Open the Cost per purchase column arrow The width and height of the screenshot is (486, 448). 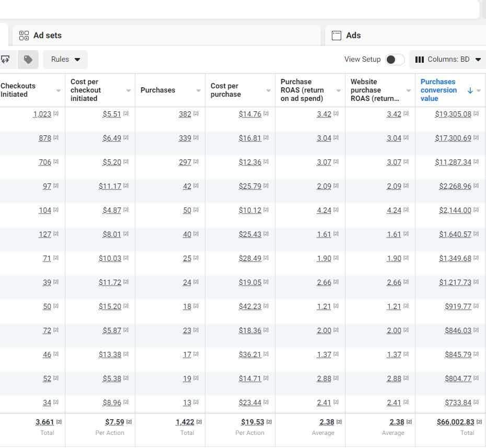point(269,90)
